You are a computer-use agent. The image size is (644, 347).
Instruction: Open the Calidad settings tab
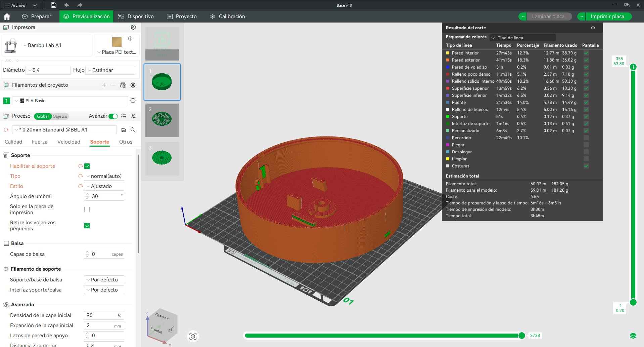13,142
